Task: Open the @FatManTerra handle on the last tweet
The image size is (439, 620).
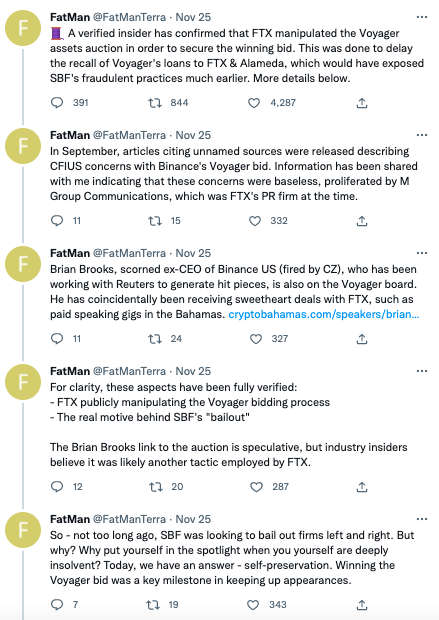Action: (129, 519)
